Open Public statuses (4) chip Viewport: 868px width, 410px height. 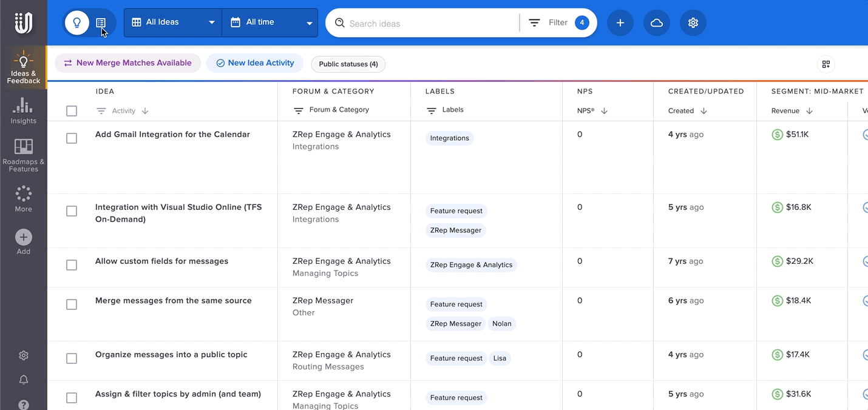(x=348, y=64)
